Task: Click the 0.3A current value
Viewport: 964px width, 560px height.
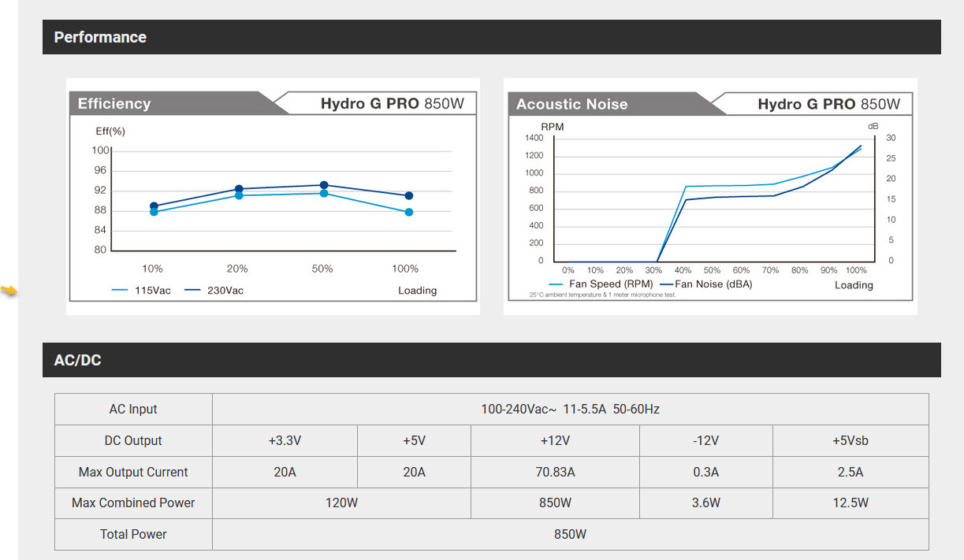Action: [x=706, y=473]
